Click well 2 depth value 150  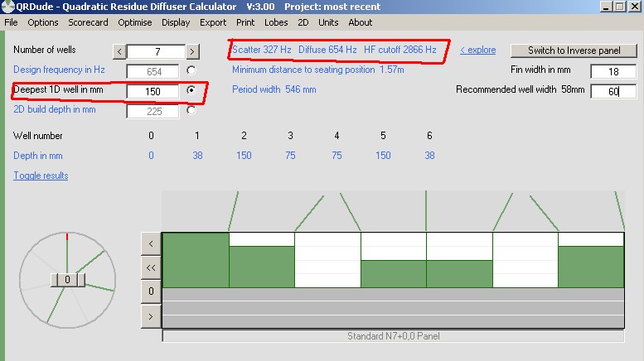pyautogui.click(x=244, y=156)
